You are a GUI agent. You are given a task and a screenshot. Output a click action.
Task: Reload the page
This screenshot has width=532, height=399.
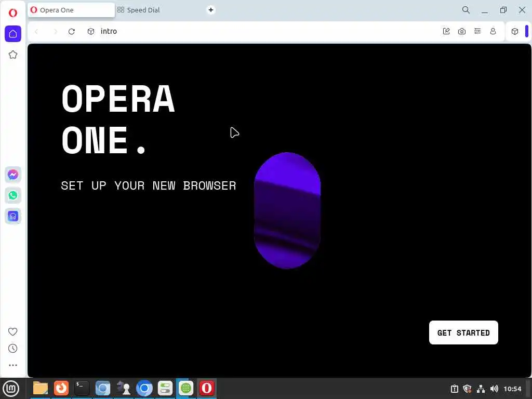pyautogui.click(x=72, y=31)
